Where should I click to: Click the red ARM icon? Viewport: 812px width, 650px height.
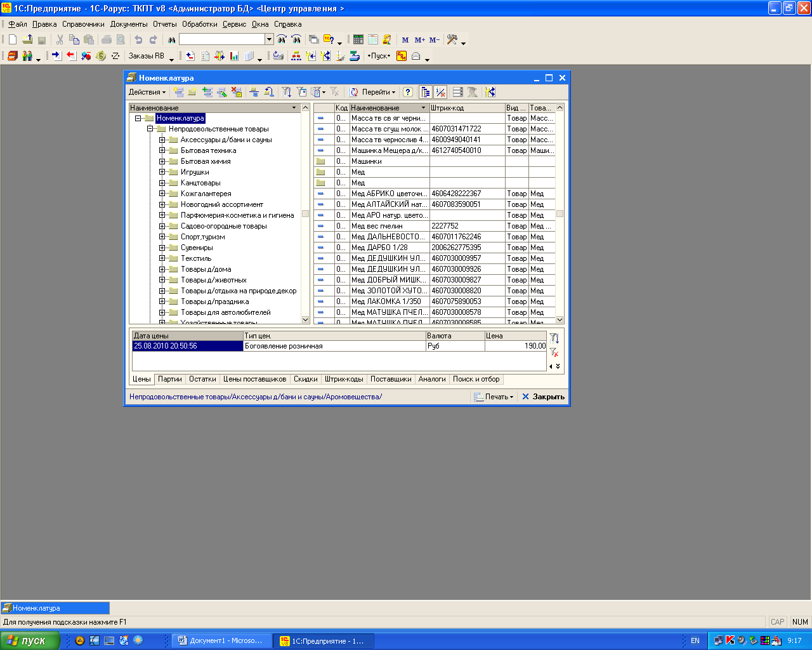point(402,56)
